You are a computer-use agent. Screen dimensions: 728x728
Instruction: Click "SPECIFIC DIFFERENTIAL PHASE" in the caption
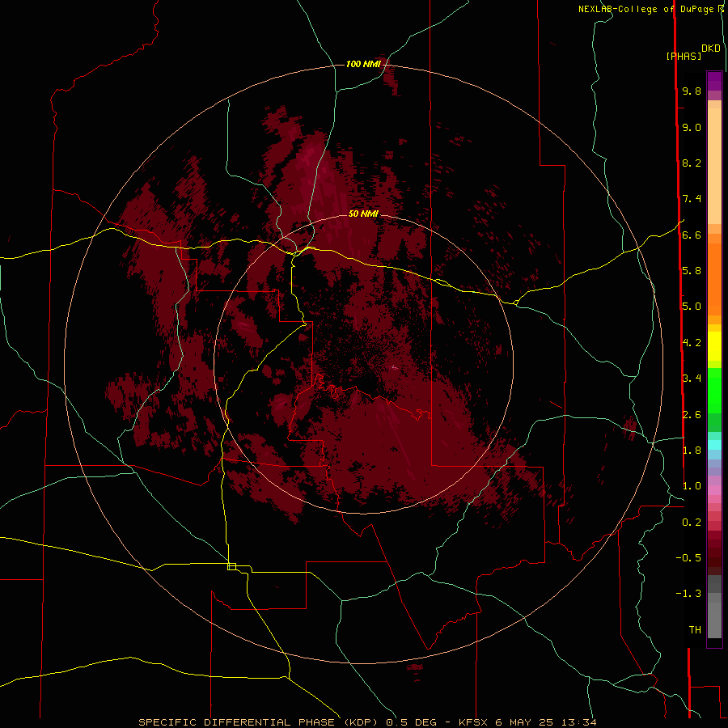click(236, 722)
